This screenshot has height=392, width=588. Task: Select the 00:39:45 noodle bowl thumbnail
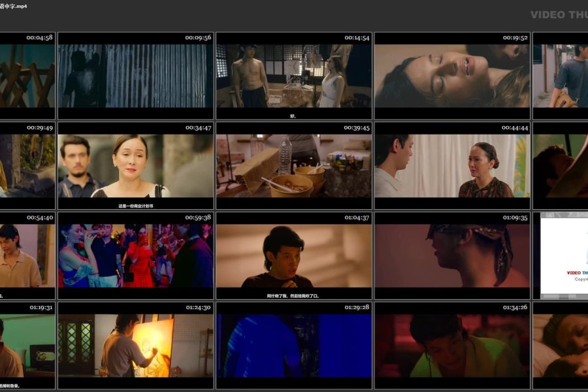[x=293, y=167]
